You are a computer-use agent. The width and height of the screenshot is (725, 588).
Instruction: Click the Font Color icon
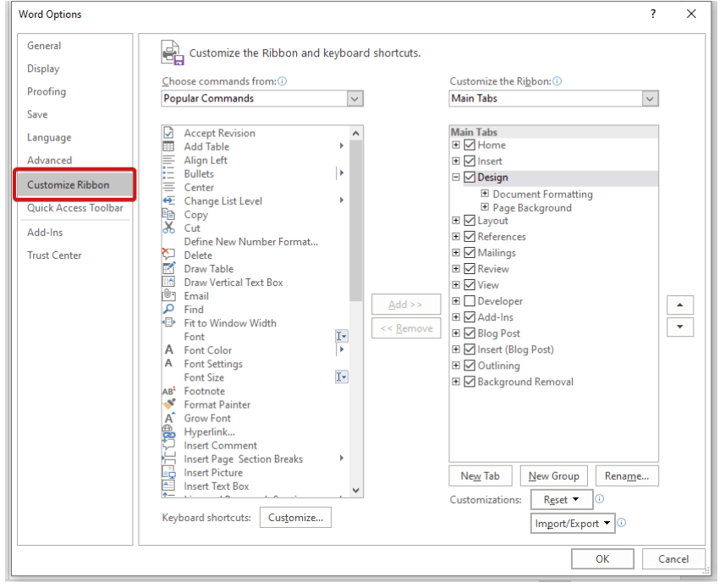click(171, 350)
